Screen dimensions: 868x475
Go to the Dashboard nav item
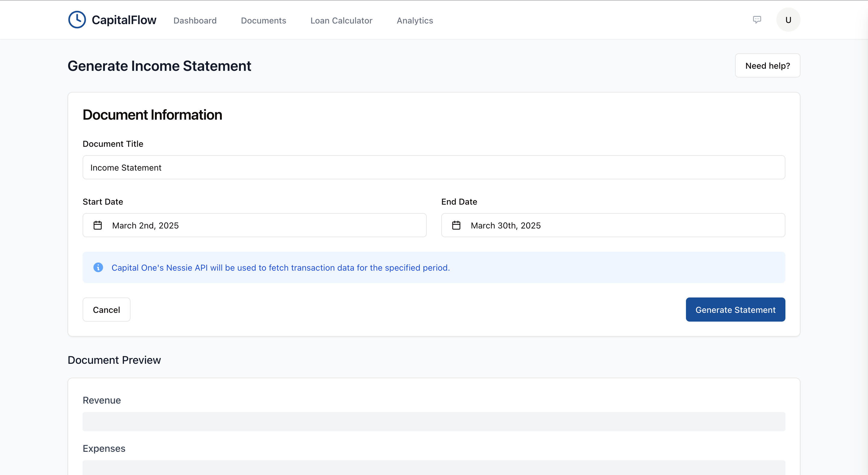195,20
